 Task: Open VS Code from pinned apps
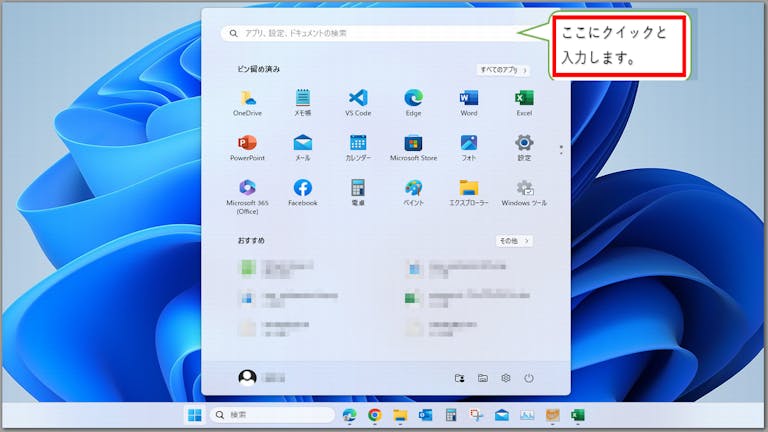pyautogui.click(x=358, y=103)
